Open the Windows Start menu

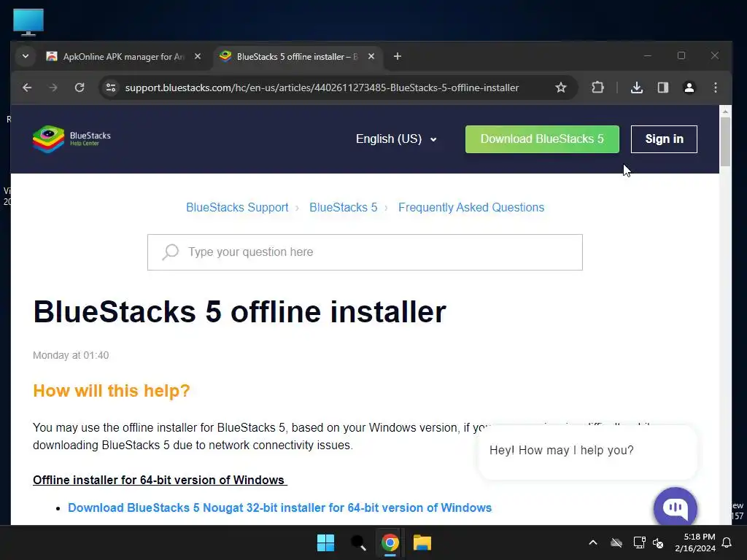click(x=326, y=542)
